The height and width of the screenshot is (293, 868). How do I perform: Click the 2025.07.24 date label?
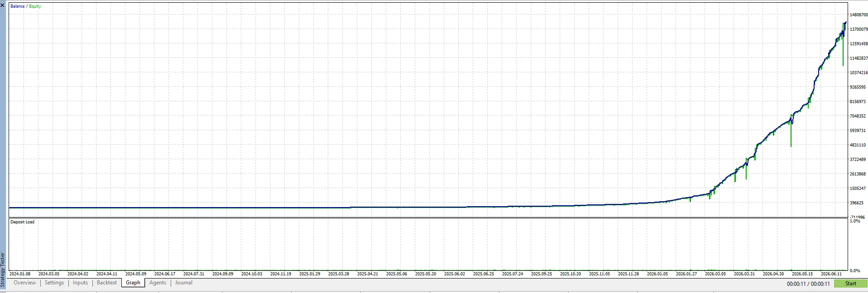[513, 274]
